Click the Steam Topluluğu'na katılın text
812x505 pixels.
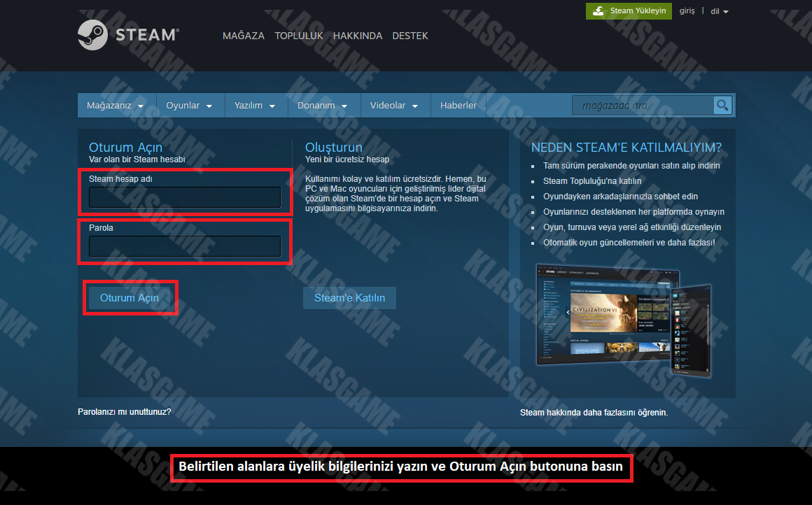coord(592,181)
